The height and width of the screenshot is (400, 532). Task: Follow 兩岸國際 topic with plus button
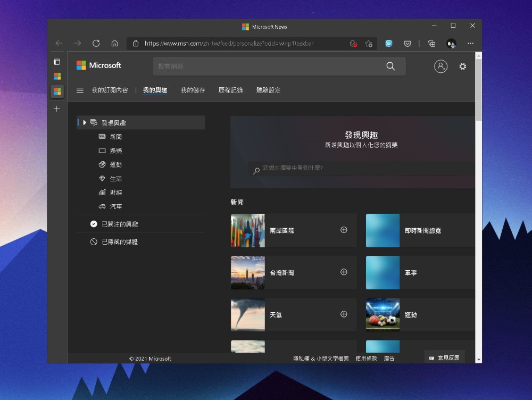coord(344,230)
